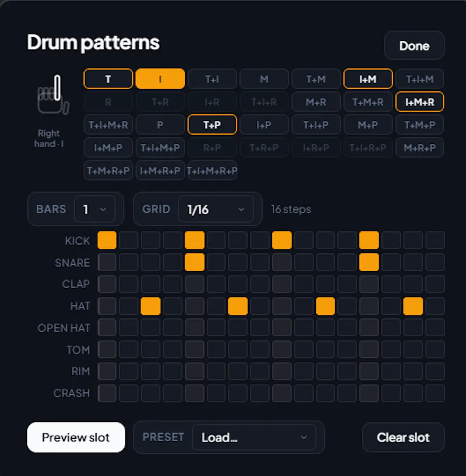
Task: Enable CRASH on step 1
Action: click(x=107, y=393)
